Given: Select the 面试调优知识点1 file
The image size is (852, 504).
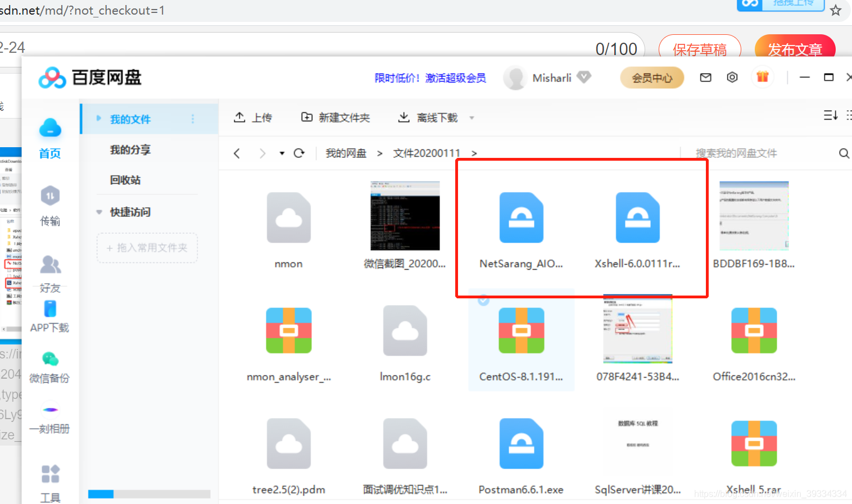Looking at the screenshot, I should (x=405, y=443).
